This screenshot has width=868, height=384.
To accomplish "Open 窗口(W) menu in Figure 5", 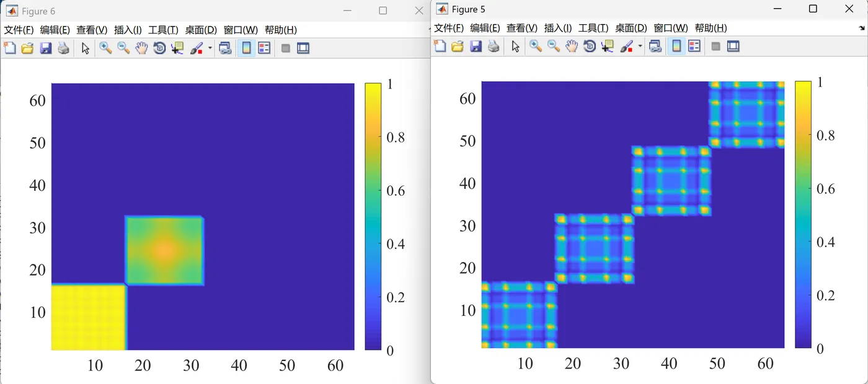I will point(671,28).
